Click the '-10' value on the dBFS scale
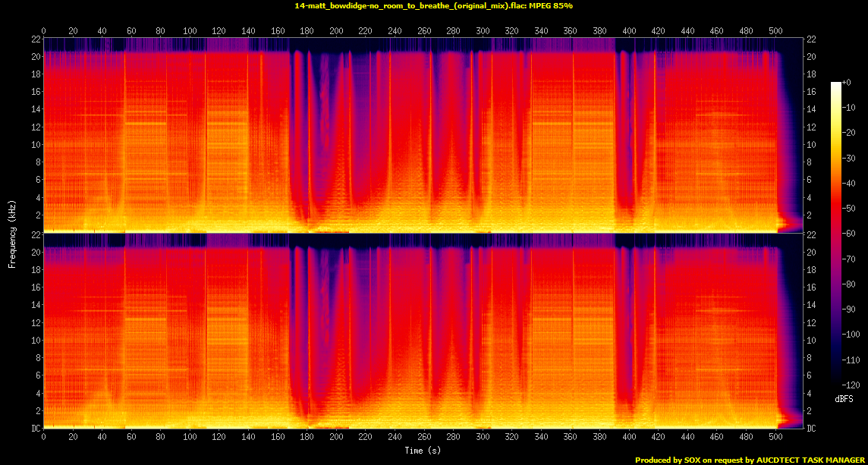This screenshot has height=465, width=868. point(848,108)
